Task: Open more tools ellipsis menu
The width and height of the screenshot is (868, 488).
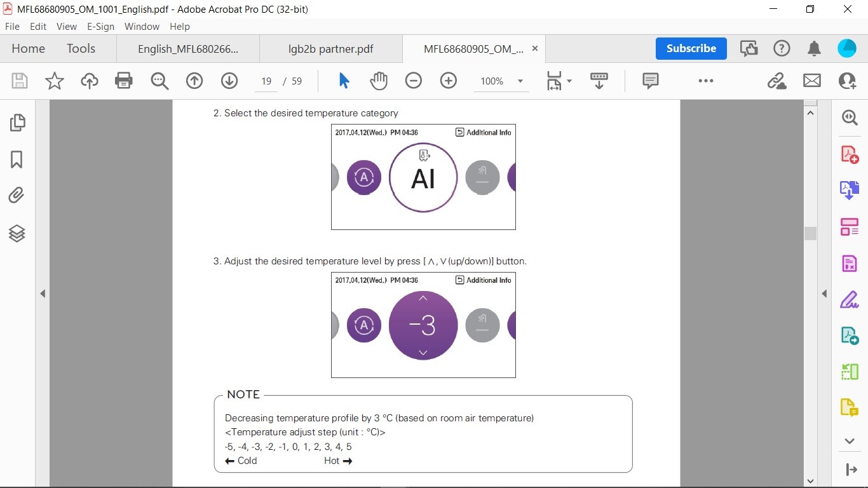Action: [706, 81]
